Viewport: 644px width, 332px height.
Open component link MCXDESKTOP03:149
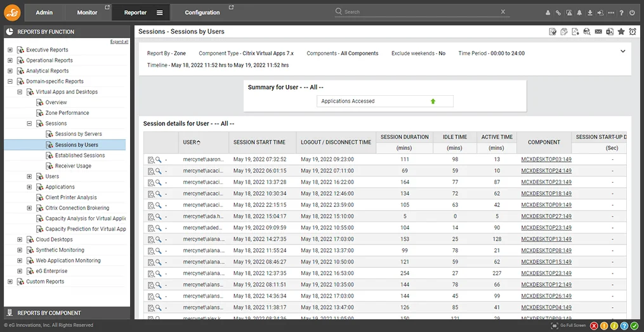tap(546, 159)
